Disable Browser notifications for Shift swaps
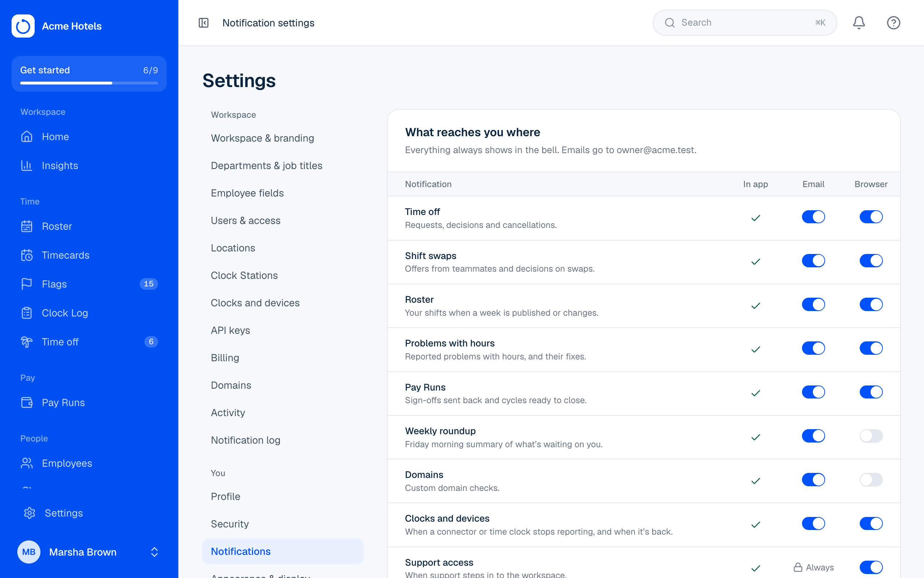924x578 pixels. (871, 261)
